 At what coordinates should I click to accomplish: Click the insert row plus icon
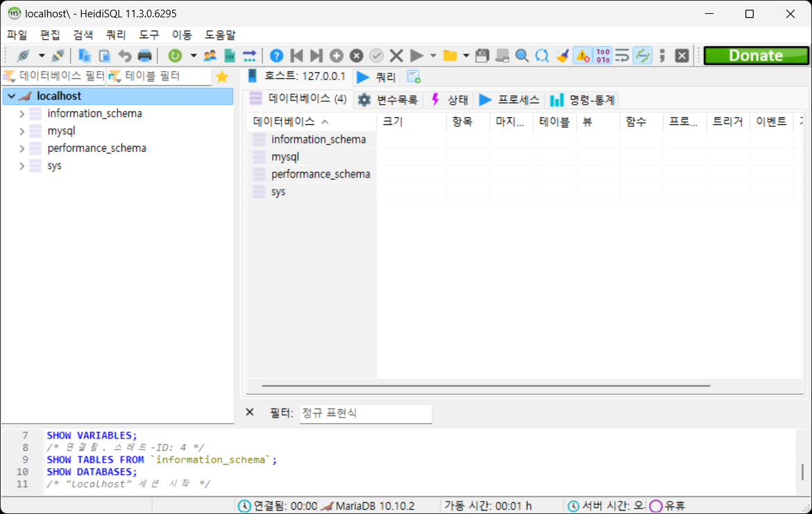click(337, 55)
